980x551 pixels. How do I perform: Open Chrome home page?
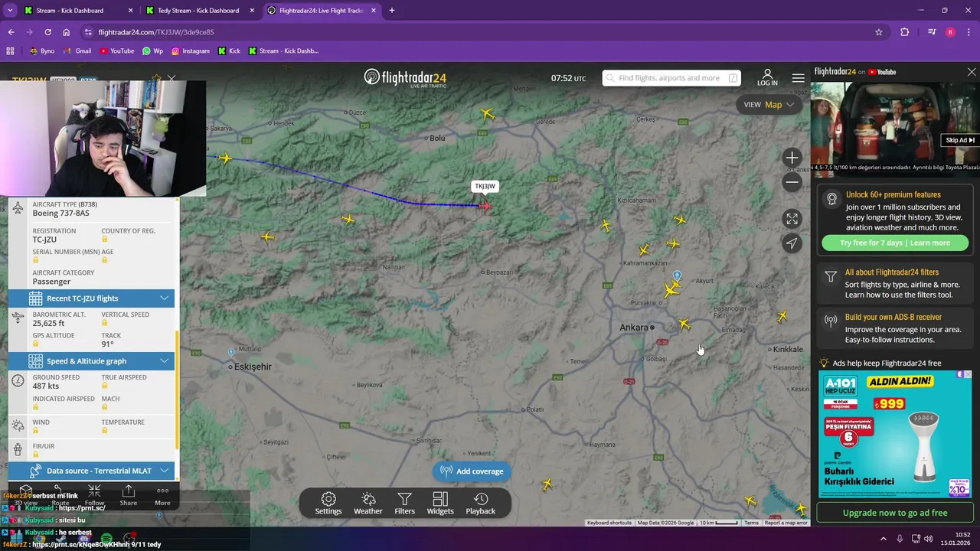[67, 32]
